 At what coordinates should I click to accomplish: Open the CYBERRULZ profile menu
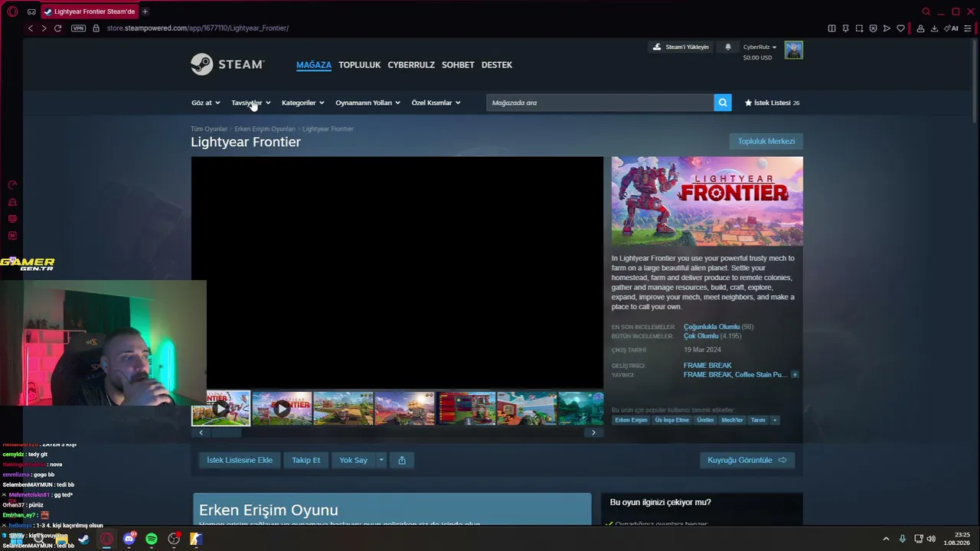[411, 65]
